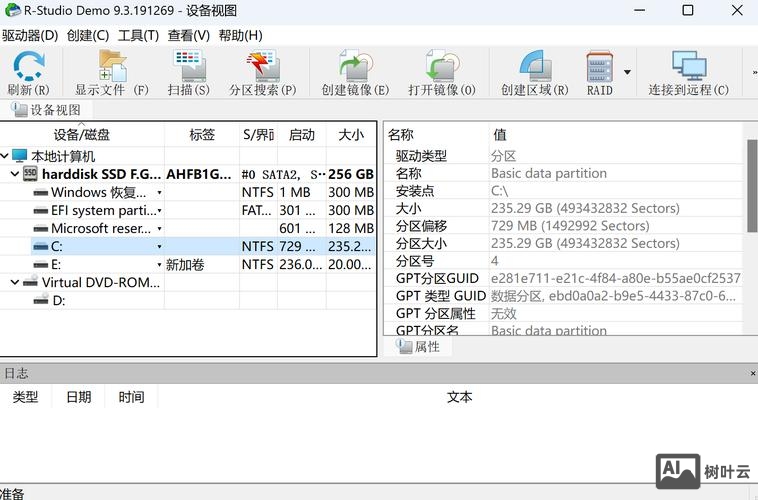The height and width of the screenshot is (500, 758).
Task: Select the 本地计算机 computer icon
Action: tap(19, 156)
